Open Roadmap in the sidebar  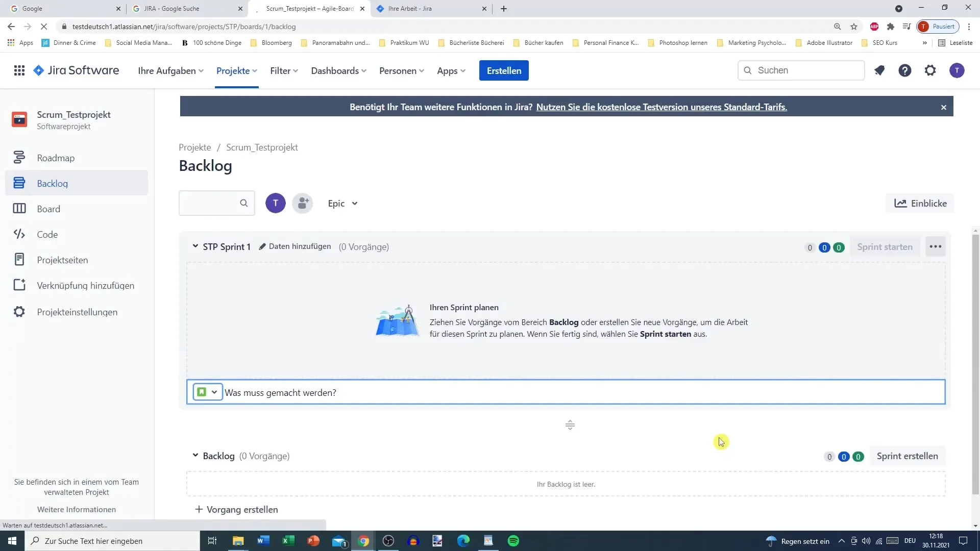[77, 158]
